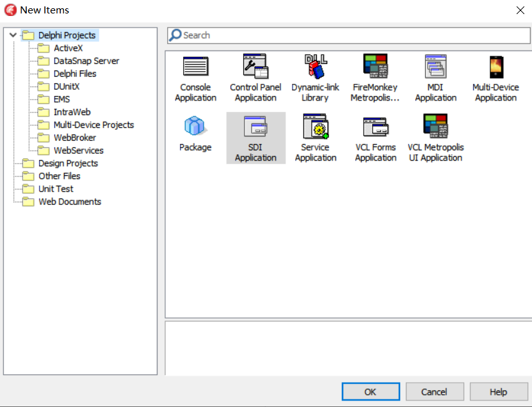Select the FireMonkey Metropolis icon

coord(375,66)
